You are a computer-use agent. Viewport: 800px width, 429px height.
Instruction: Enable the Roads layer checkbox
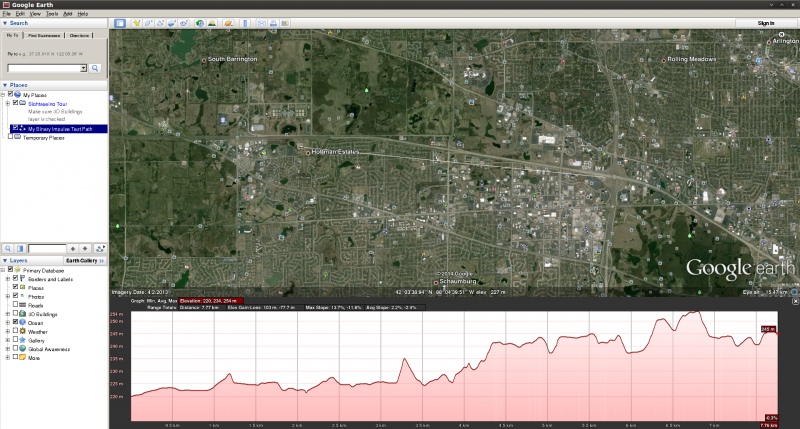15,305
